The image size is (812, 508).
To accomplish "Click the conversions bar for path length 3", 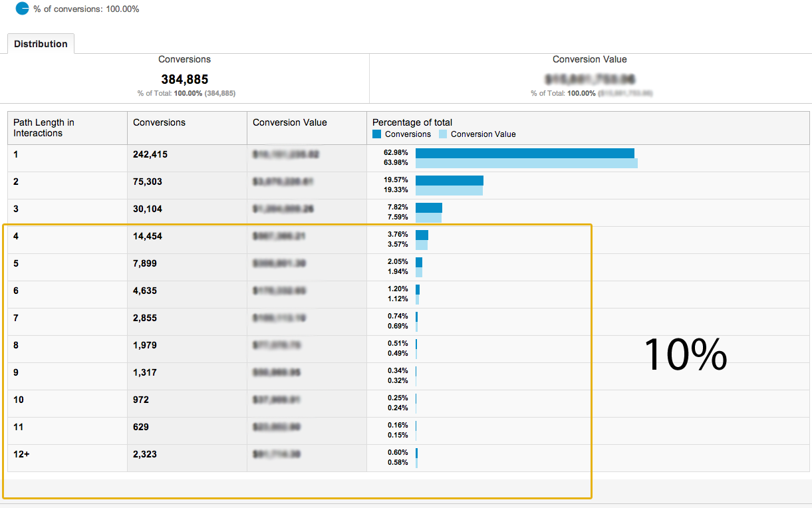I will pos(428,207).
